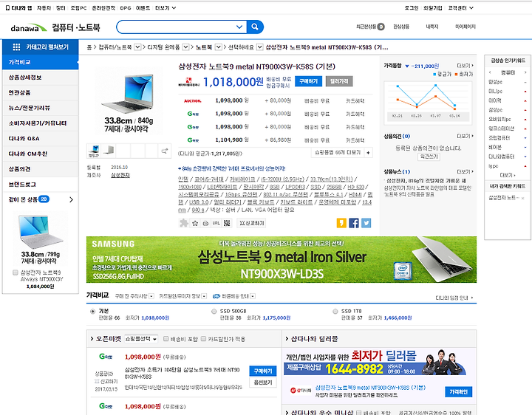Click the 신고하기 button
The width and height of the screenshot is (532, 415).
(251, 223)
